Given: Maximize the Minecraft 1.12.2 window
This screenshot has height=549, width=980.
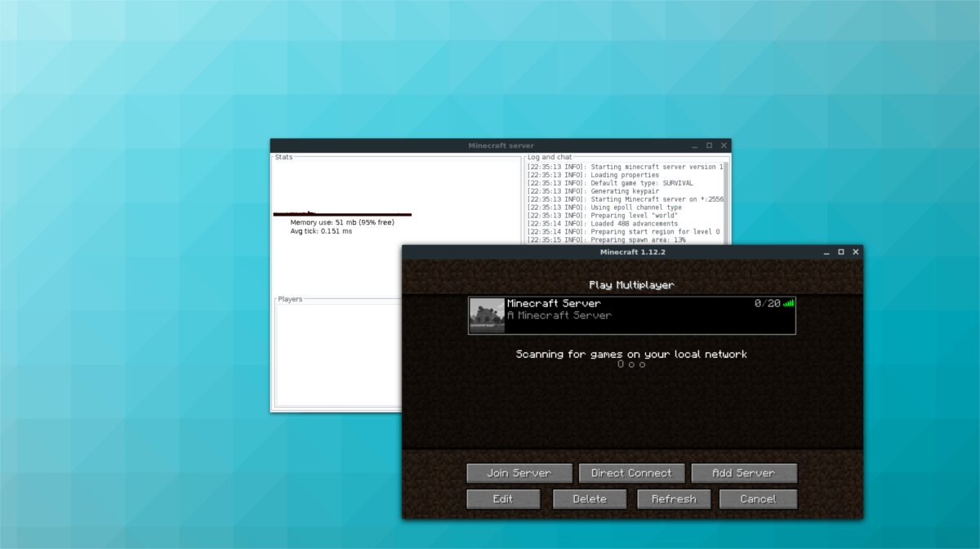Looking at the screenshot, I should pyautogui.click(x=841, y=252).
